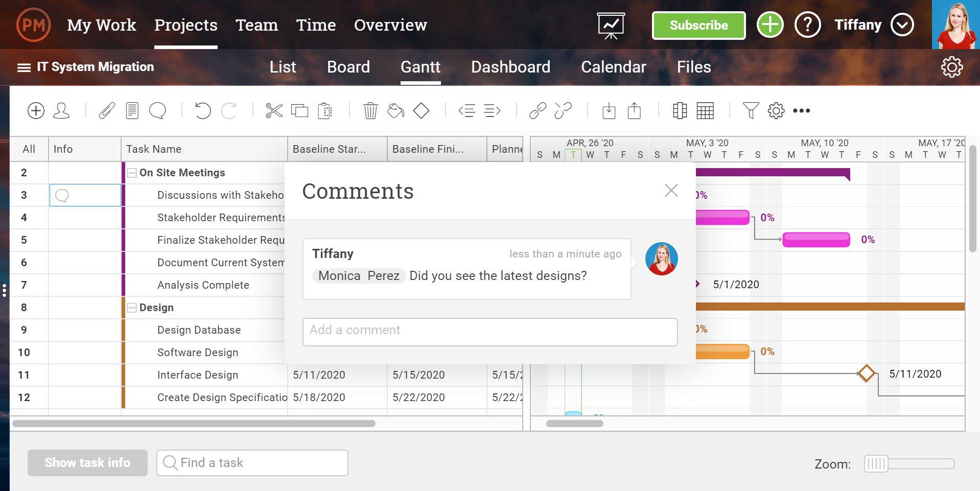Open the help question mark icon

[807, 25]
